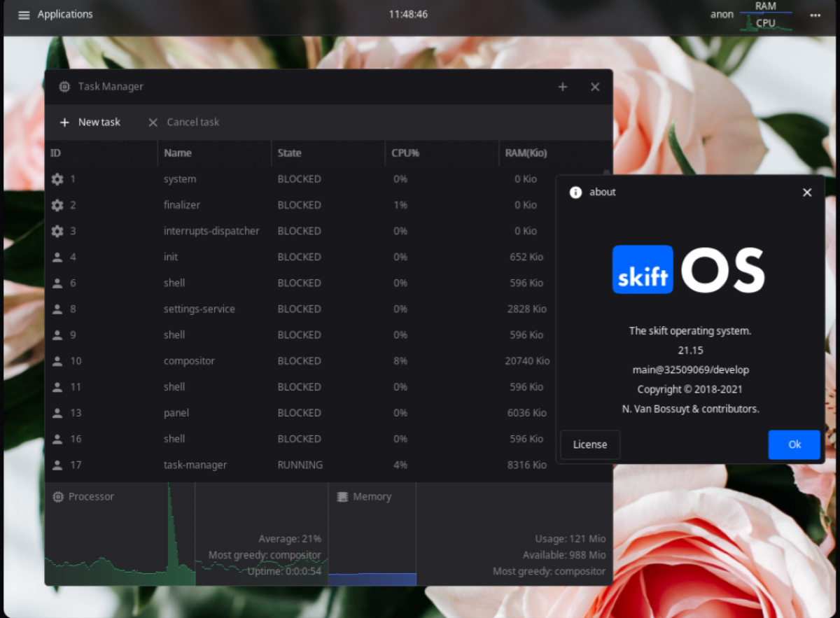Image resolution: width=840 pixels, height=618 pixels.
Task: Click the gear icon beside interrupts-dispatcher
Action: [58, 231]
